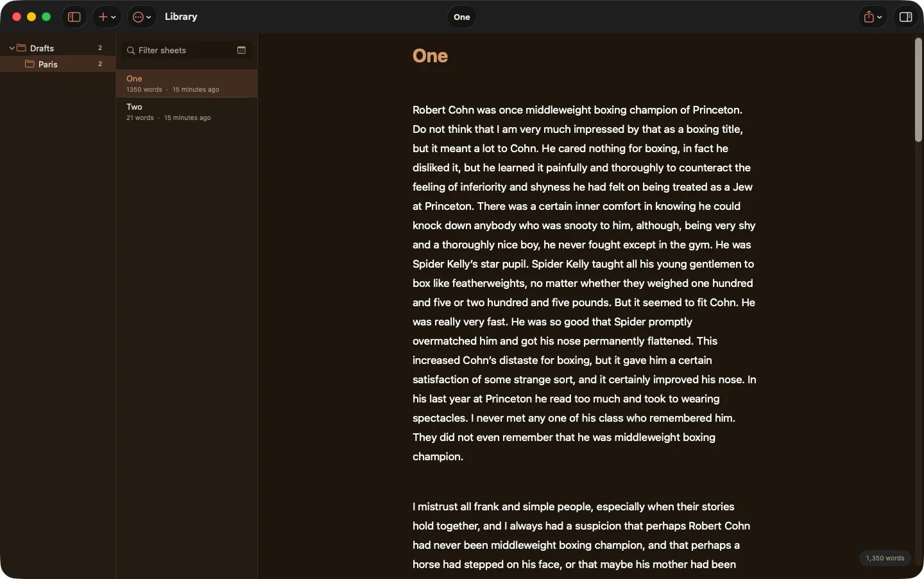The width and height of the screenshot is (924, 579).
Task: Toggle the right inspector panel
Action: (906, 17)
